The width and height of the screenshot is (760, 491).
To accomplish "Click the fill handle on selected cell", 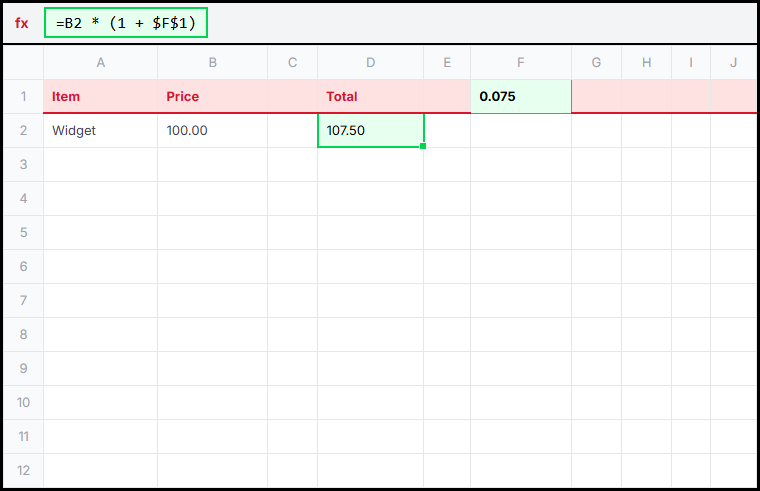I will pos(424,146).
